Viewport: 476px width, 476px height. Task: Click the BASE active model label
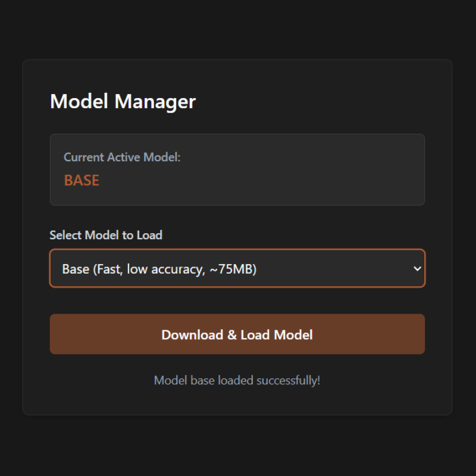(x=82, y=180)
